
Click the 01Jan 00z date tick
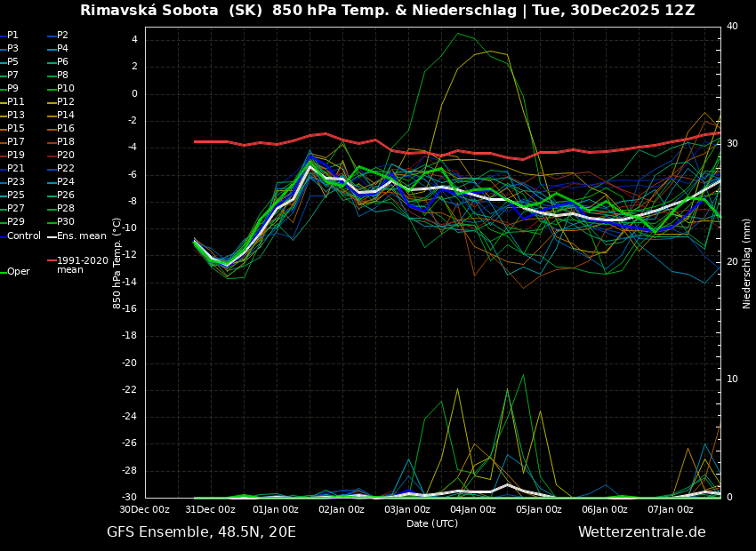coord(276,510)
